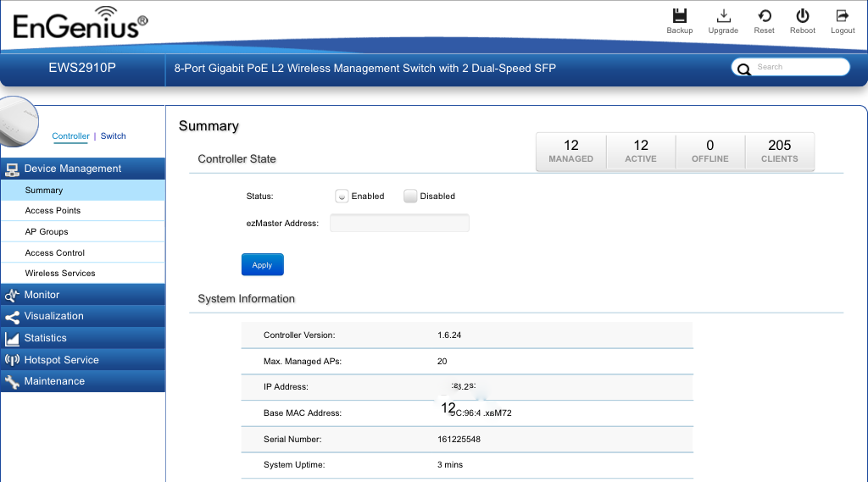Click the EWS2910P model name

[82, 68]
